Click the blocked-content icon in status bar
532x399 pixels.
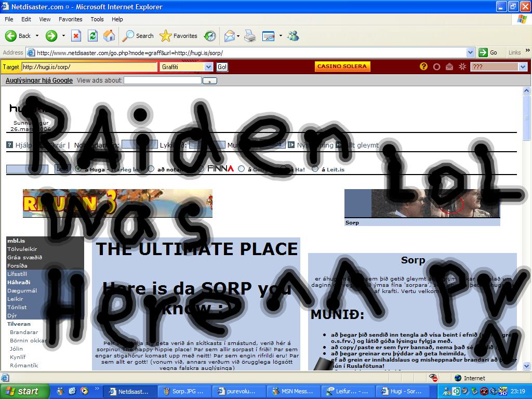tap(433, 378)
